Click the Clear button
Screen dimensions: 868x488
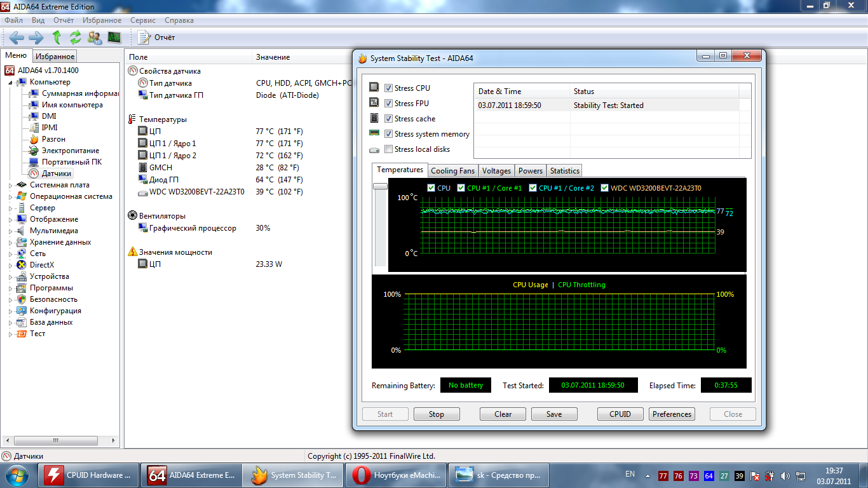[x=503, y=414]
